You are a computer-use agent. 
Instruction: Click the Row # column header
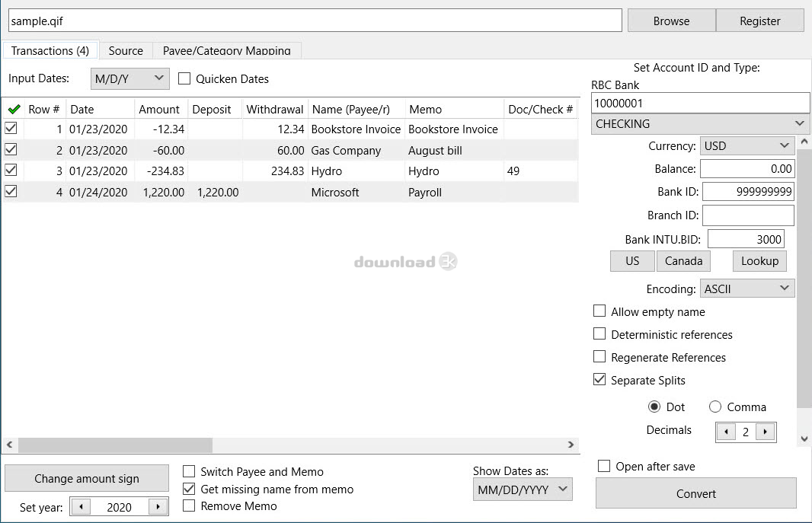pos(44,109)
